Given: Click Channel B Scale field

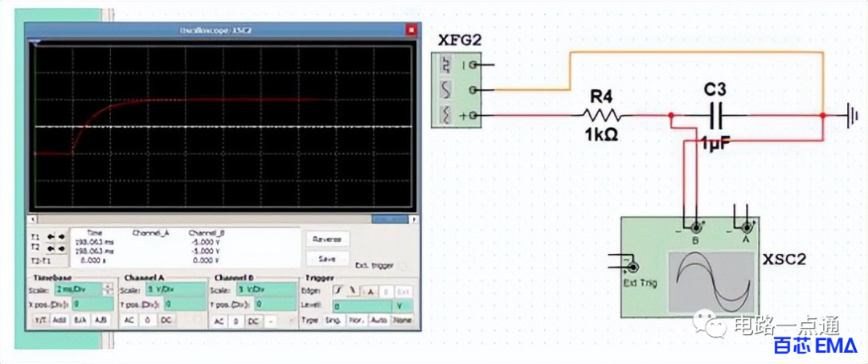Looking at the screenshot, I should coord(266,289).
